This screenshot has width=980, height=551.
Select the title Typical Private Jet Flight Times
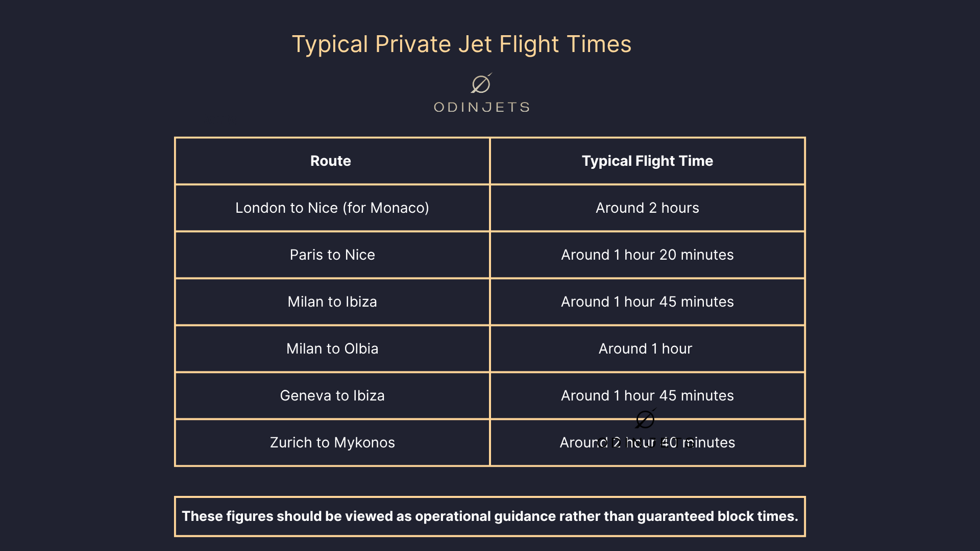coord(461,44)
